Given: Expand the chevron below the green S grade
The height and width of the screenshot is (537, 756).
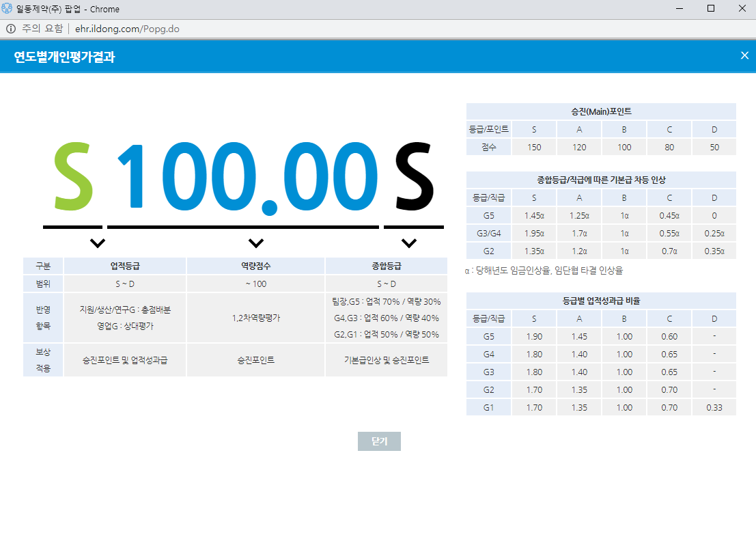Looking at the screenshot, I should tap(98, 243).
